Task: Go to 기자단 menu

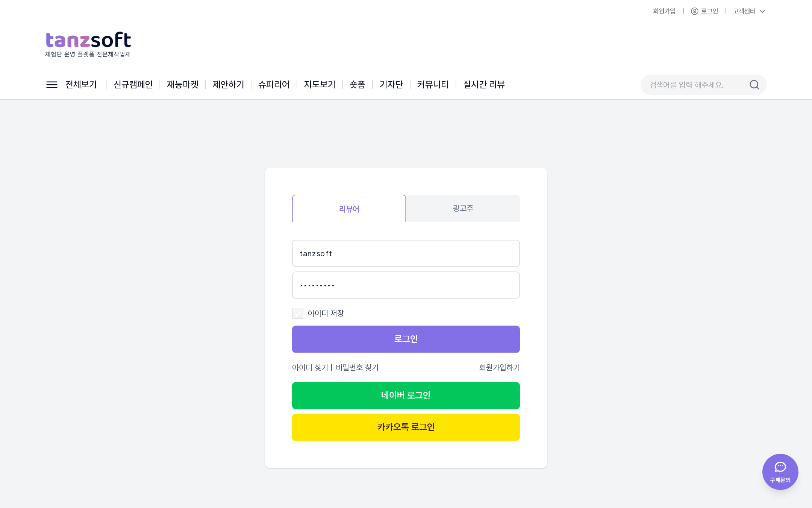Action: pyautogui.click(x=391, y=85)
